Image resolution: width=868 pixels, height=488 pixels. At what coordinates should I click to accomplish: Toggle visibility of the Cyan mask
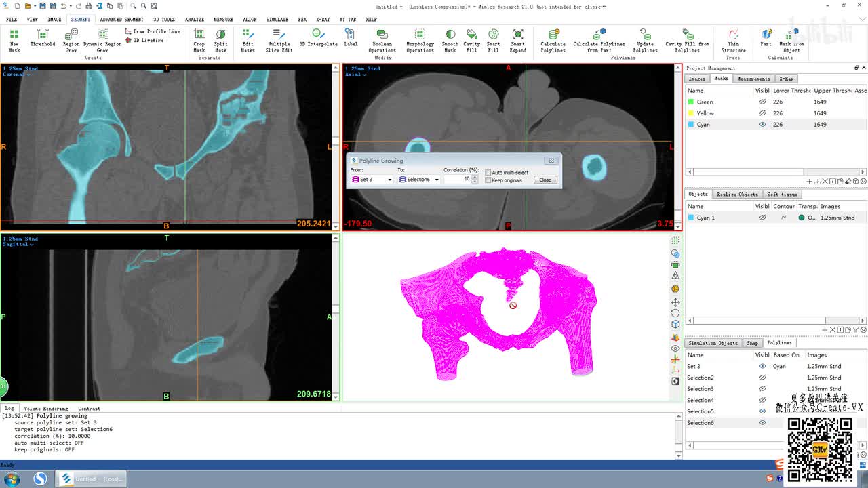pos(762,125)
